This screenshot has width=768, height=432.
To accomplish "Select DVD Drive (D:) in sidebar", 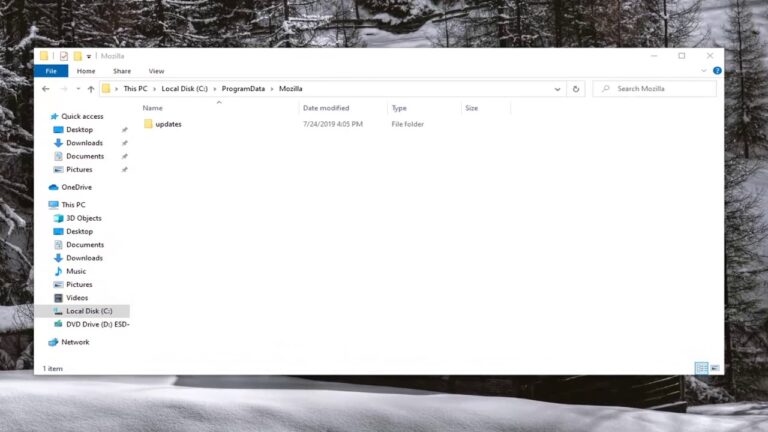I will click(x=97, y=324).
